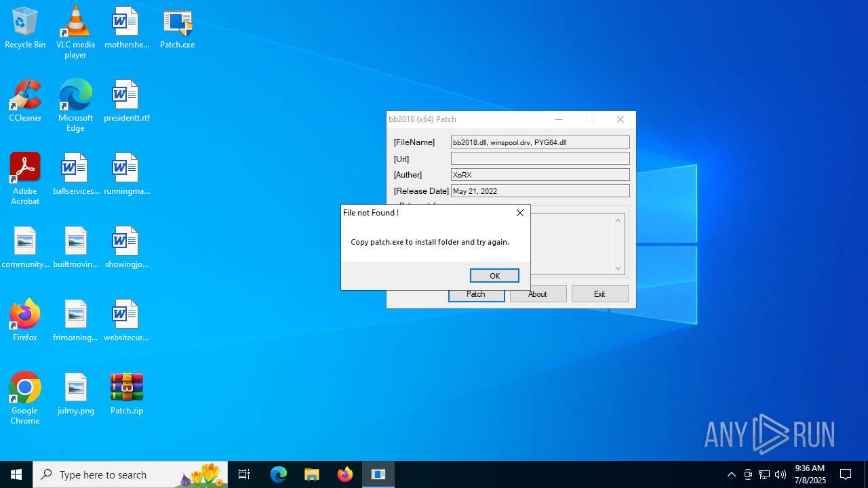Viewport: 868px width, 488px height.
Task: Open the notification center
Action: click(x=846, y=474)
